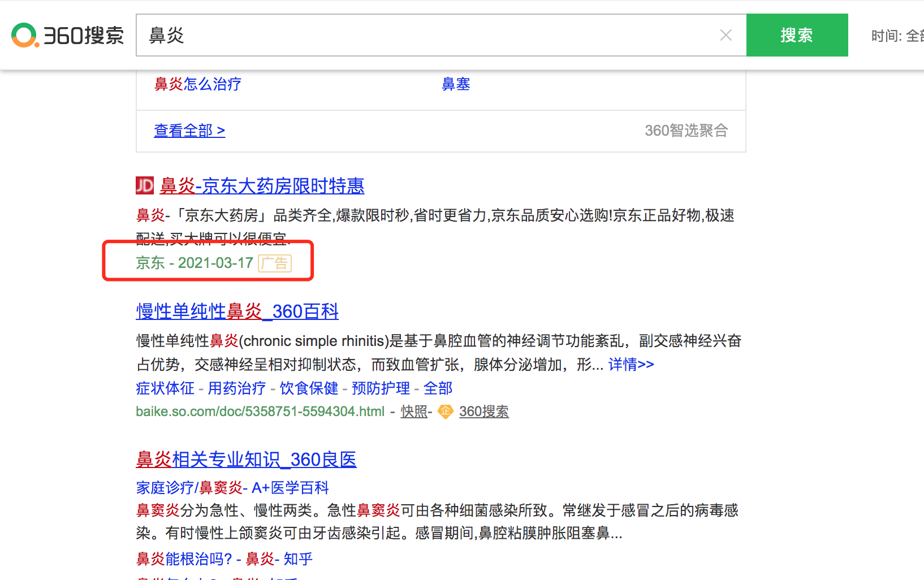Click the green 搜索 button
Screen dimensions: 924x580
797,35
